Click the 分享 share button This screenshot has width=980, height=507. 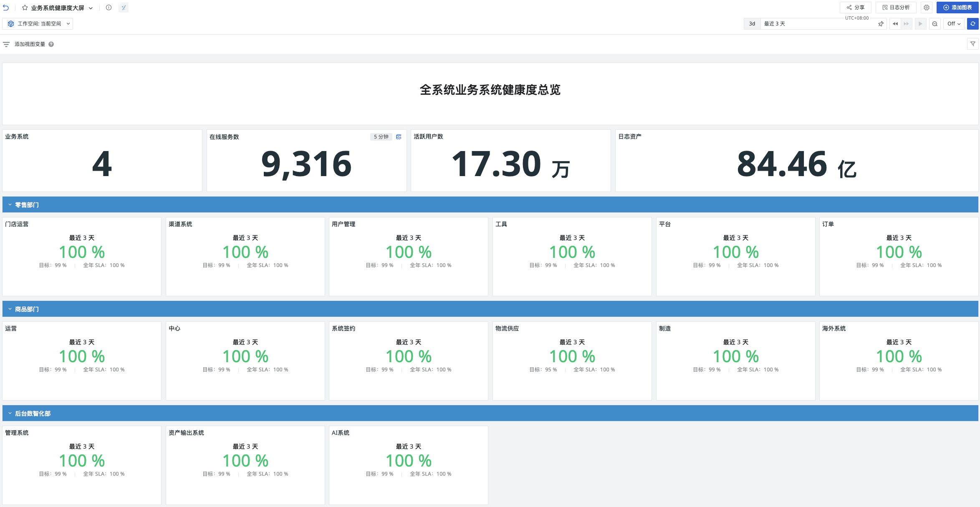pos(855,8)
